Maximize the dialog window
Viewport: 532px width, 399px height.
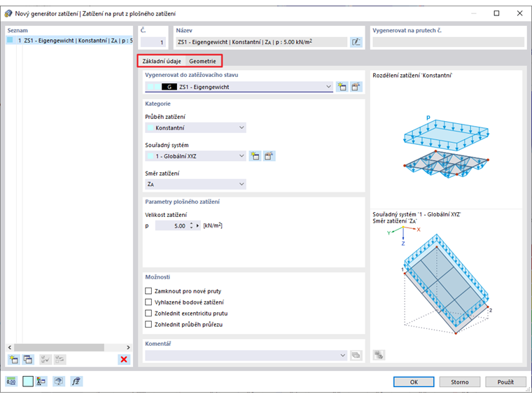pyautogui.click(x=496, y=13)
